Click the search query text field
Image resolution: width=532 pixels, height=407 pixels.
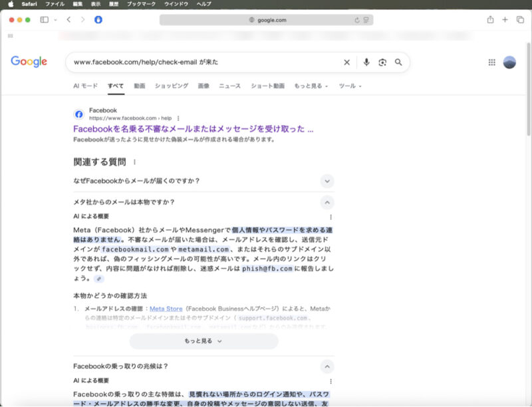click(203, 63)
